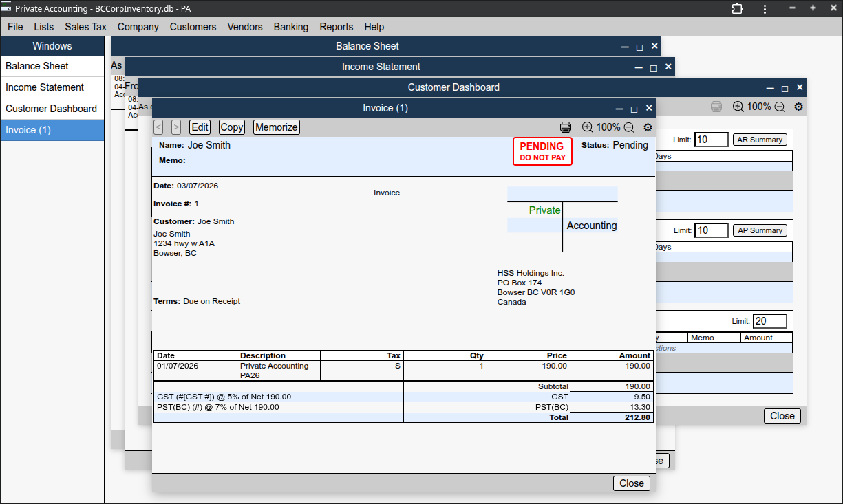
Task: Print the Invoice (1) using printer icon
Action: coord(566,127)
